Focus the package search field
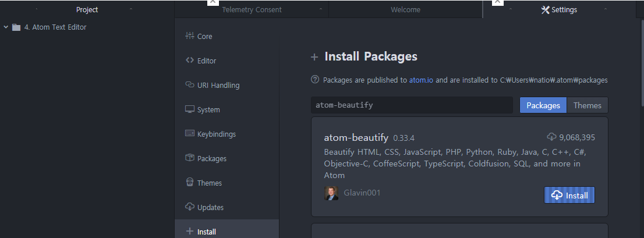Viewport: 644px width, 238px height. [x=412, y=105]
